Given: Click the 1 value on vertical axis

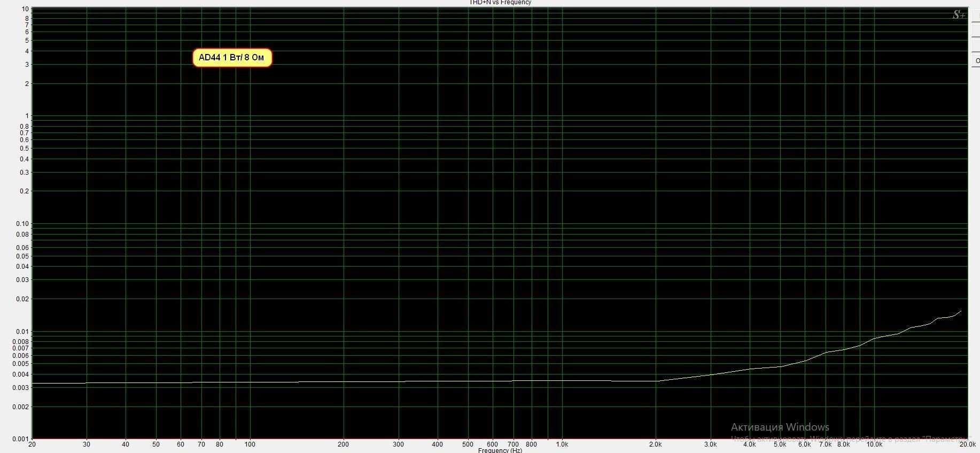Looking at the screenshot, I should tap(27, 116).
